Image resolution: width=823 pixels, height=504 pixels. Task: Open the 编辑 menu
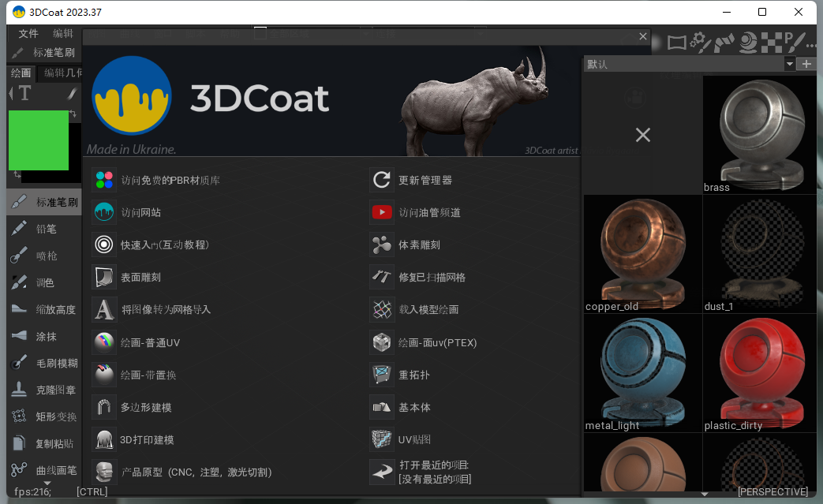tap(63, 34)
